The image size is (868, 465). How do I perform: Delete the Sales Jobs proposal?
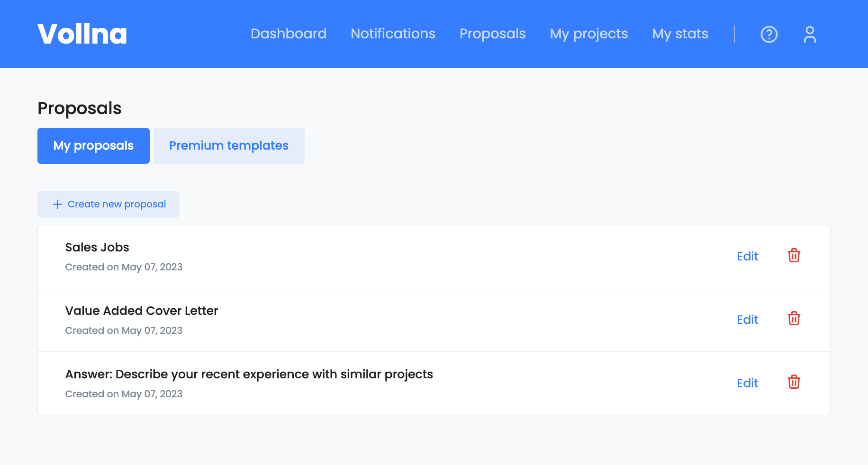tap(794, 256)
